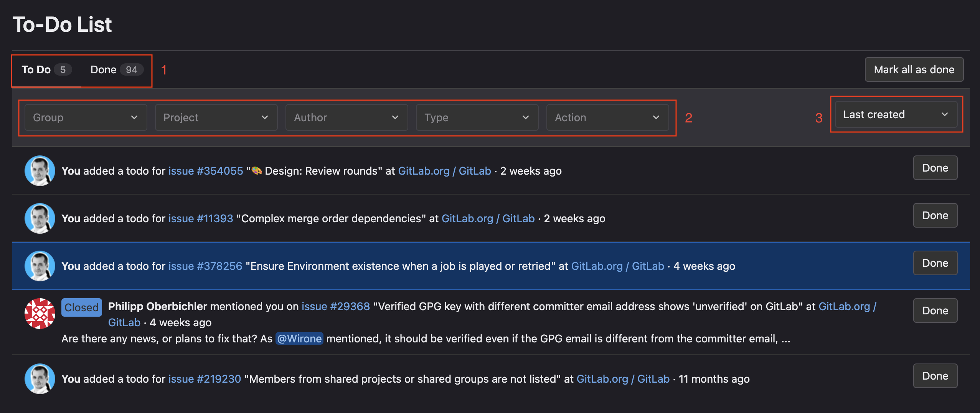
Task: Click user avatar on issue #11393 row
Action: coord(40,218)
